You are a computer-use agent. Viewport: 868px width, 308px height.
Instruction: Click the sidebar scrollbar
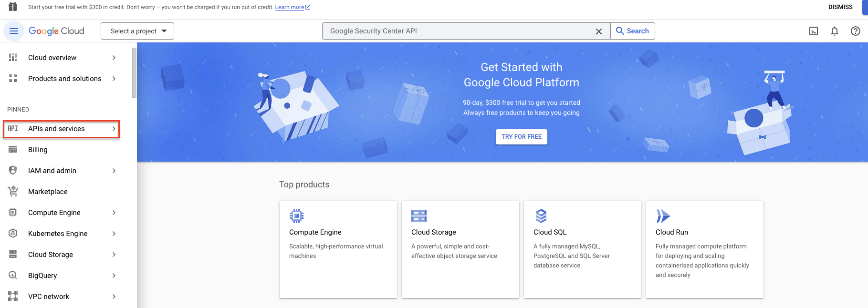pyautogui.click(x=134, y=72)
